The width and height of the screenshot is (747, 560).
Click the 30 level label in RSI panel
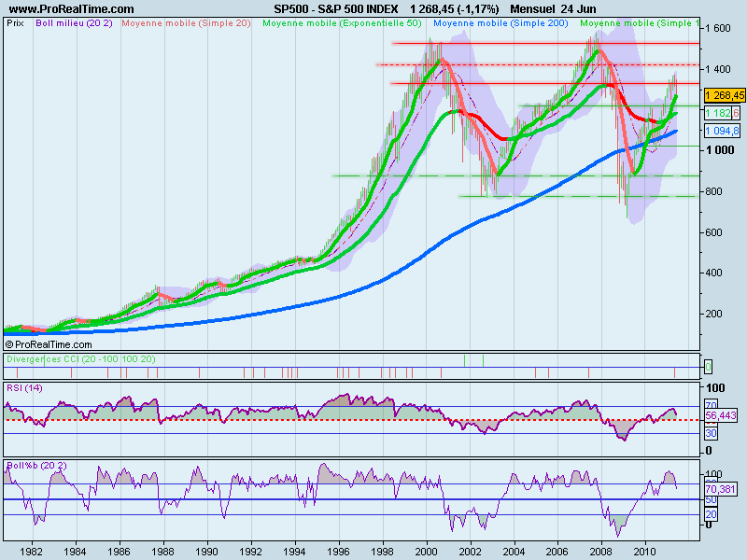coord(711,433)
